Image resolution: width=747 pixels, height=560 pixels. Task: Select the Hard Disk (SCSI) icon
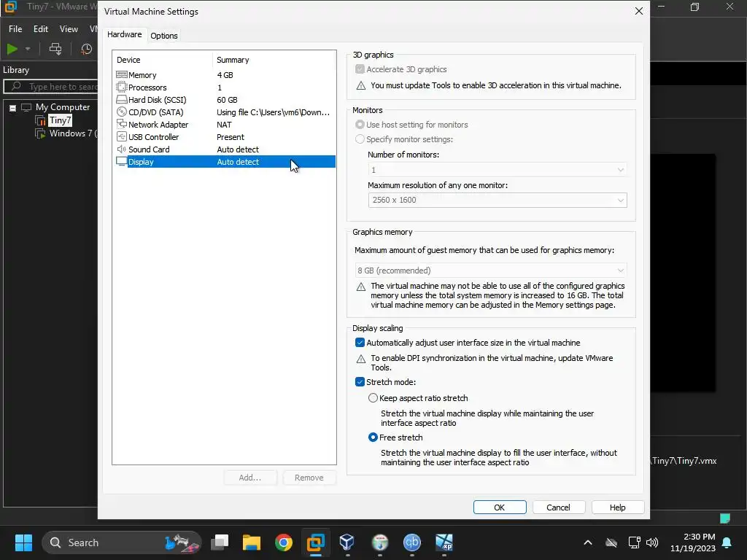click(x=122, y=99)
